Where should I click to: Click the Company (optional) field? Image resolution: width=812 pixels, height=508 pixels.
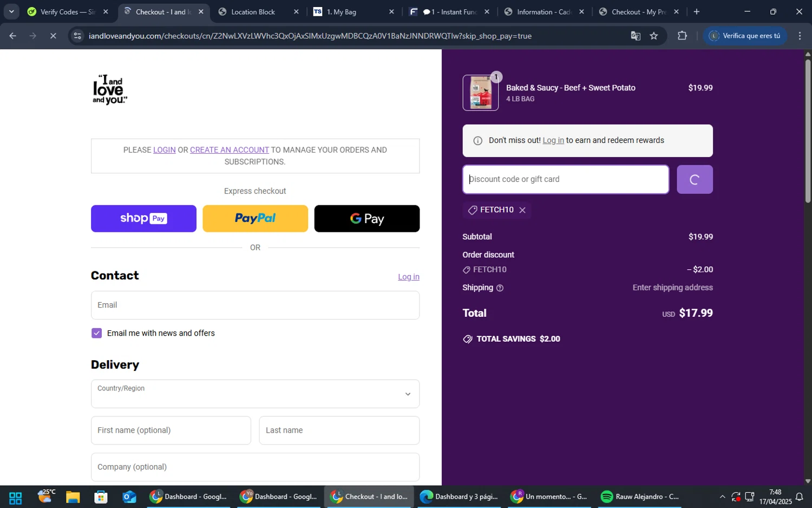[x=255, y=467]
